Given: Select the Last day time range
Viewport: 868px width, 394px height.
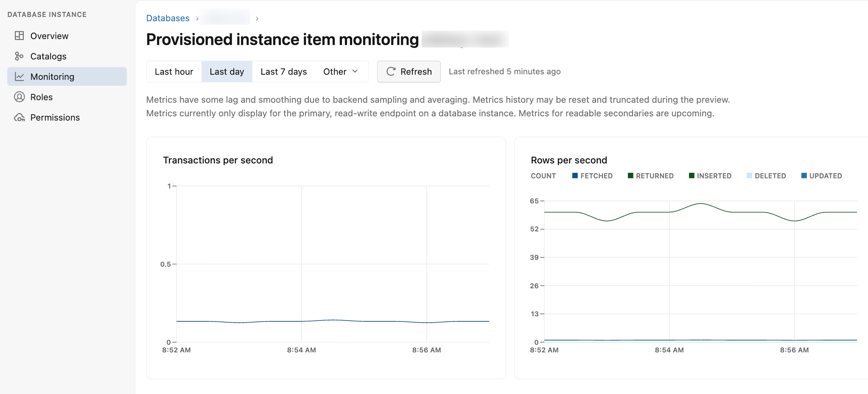Looking at the screenshot, I should 227,71.
